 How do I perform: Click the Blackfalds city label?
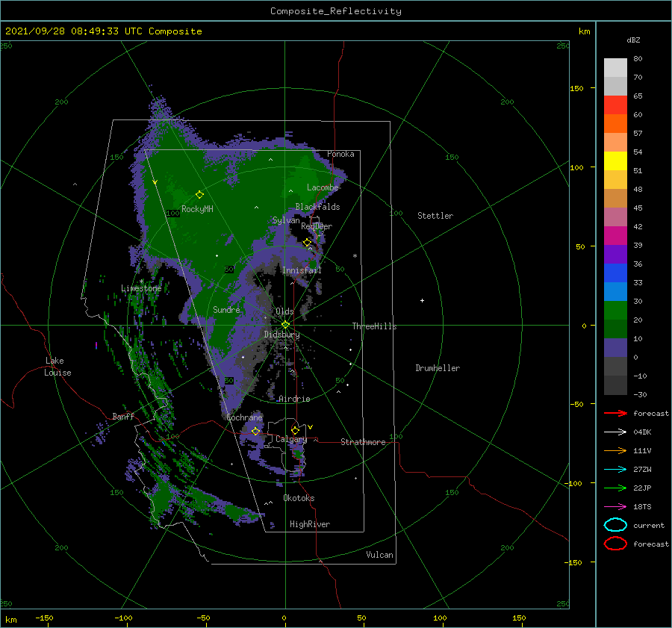coord(317,207)
